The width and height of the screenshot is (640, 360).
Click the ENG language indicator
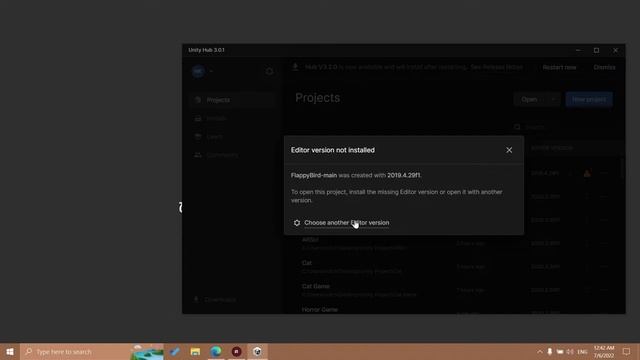coord(582,351)
